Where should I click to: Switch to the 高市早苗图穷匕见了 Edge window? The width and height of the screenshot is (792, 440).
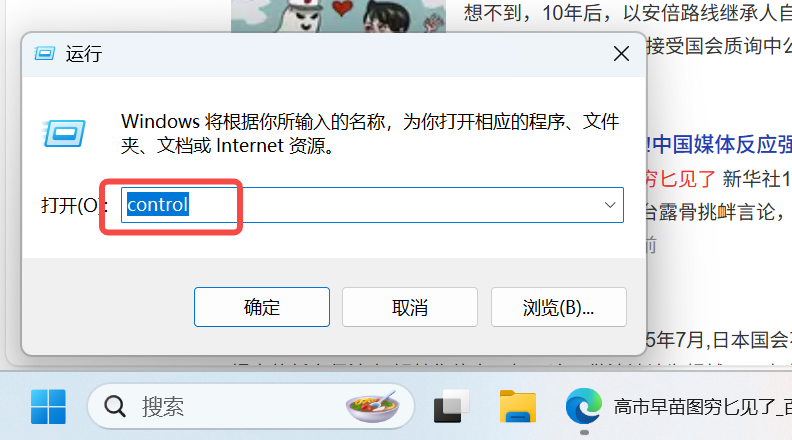point(702,407)
